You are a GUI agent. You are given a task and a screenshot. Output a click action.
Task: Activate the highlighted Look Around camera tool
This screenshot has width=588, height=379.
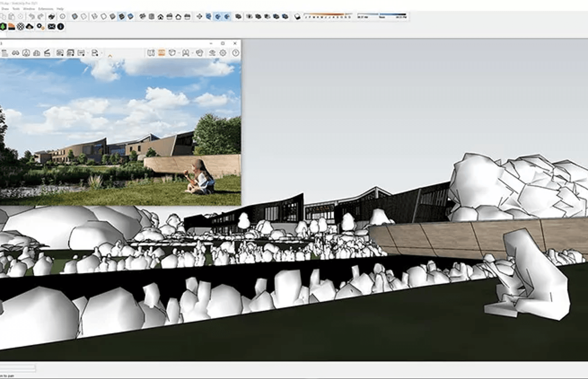[x=217, y=17]
